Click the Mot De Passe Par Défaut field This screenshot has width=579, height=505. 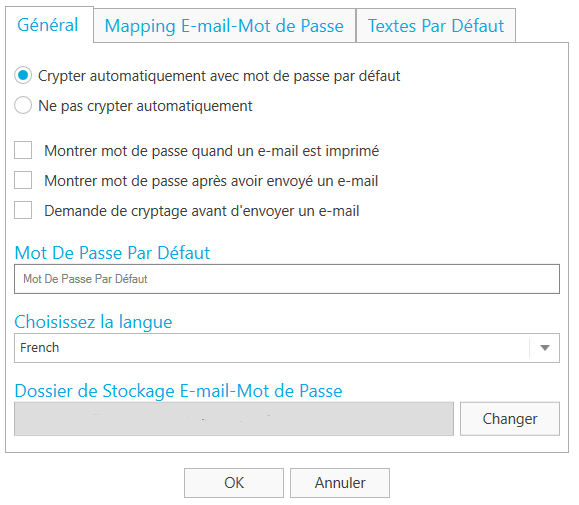[x=287, y=279]
